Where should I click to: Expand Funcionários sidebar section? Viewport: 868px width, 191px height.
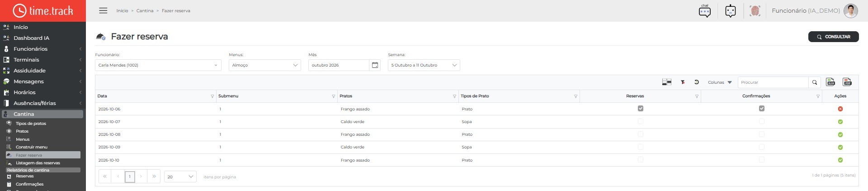(42, 49)
